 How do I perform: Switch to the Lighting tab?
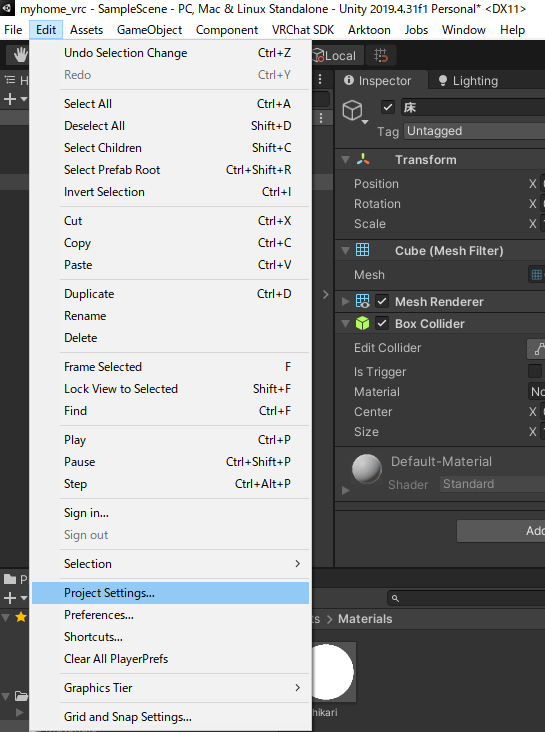click(468, 80)
